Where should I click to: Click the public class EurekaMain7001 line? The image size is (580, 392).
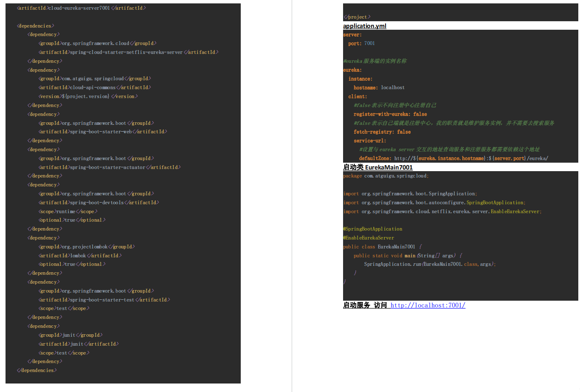click(383, 247)
